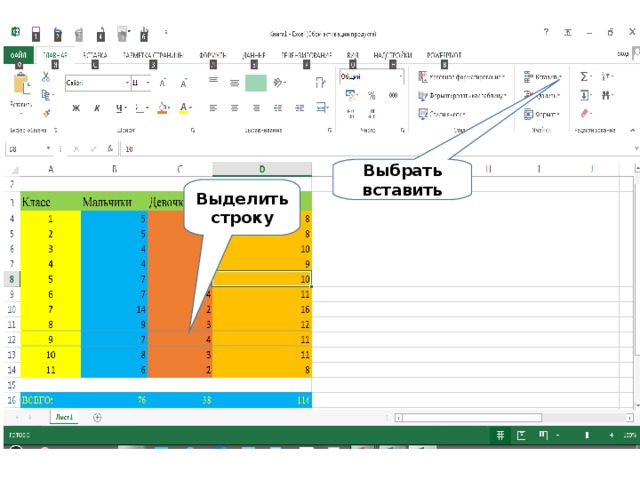Image resolution: width=640 pixels, height=480 pixels.
Task: Click the percent style icon
Action: pyautogui.click(x=371, y=96)
